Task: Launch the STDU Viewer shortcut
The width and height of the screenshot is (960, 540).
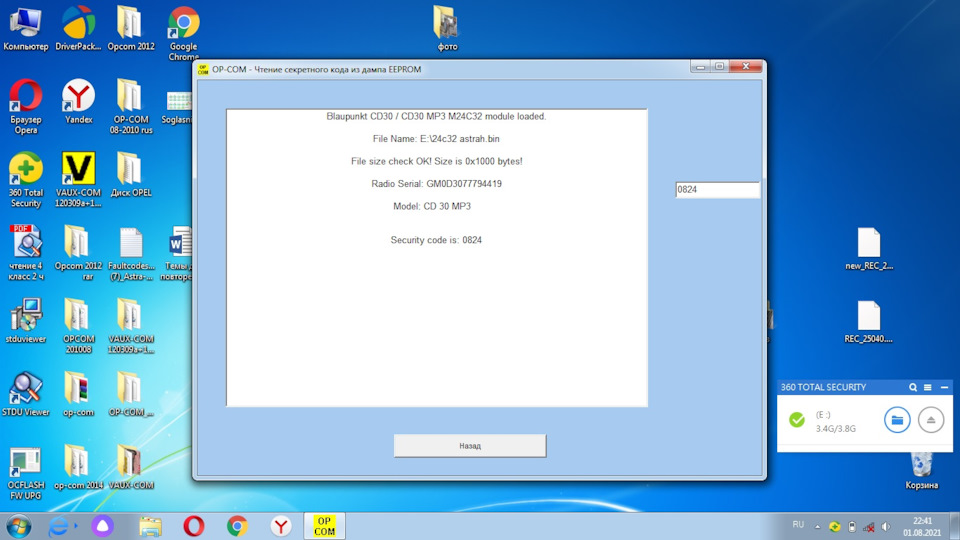Action: (26, 394)
